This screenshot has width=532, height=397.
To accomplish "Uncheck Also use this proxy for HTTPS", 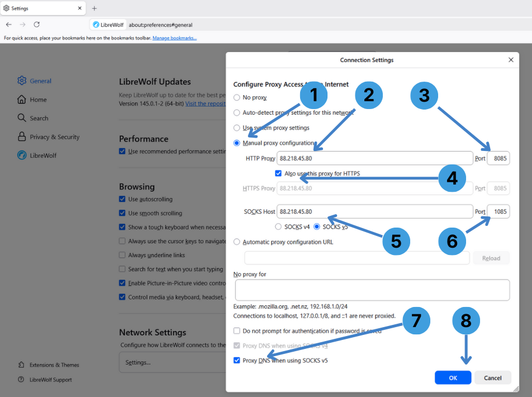I will [x=278, y=173].
